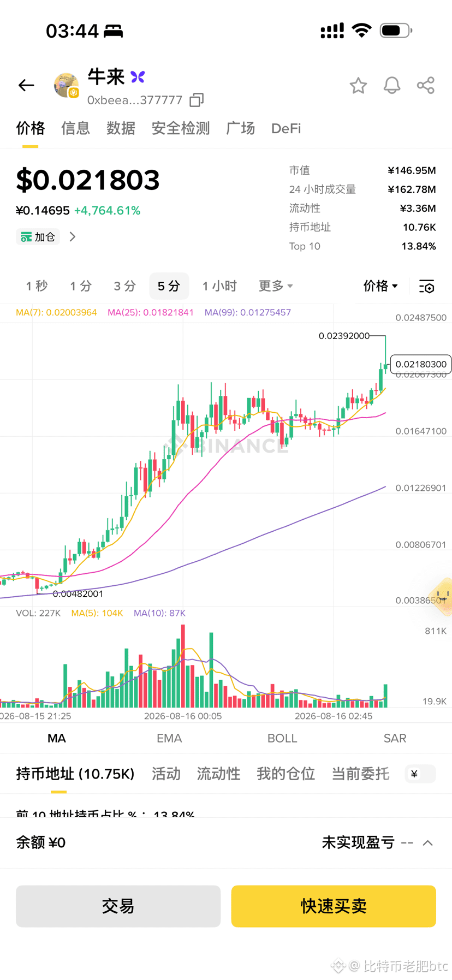452x980 pixels.
Task: Tap the status bar cellular signal icon
Action: 332,31
